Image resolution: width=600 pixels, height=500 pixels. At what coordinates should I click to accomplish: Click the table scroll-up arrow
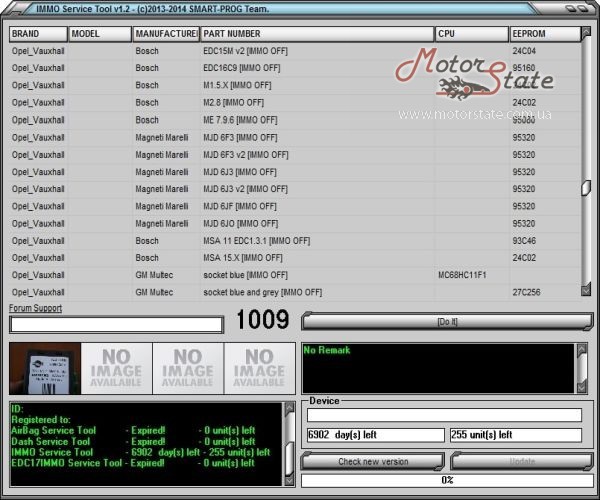[586, 33]
